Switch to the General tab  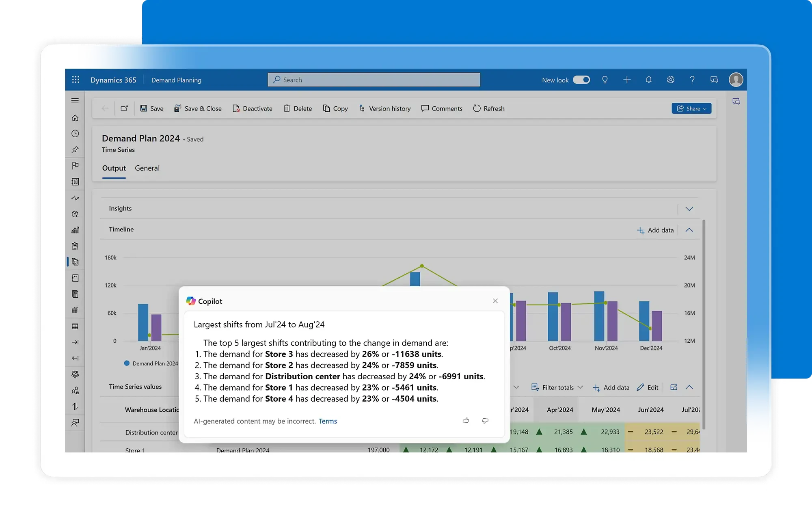tap(147, 168)
